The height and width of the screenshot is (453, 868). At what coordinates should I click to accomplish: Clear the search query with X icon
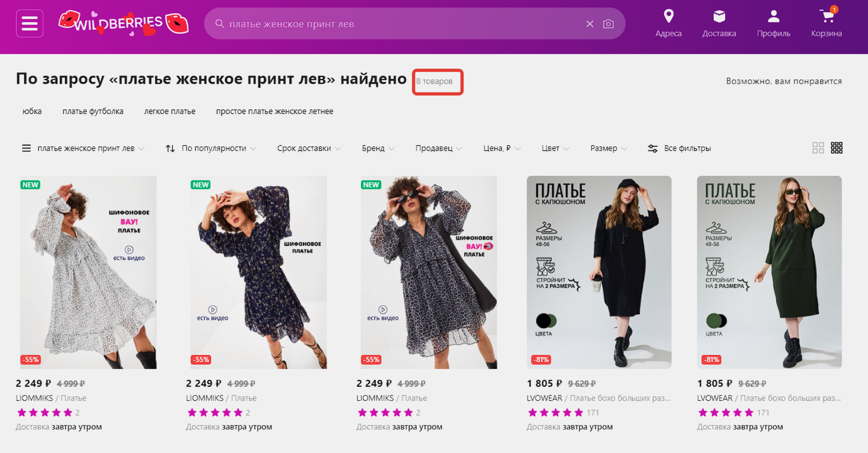click(590, 24)
